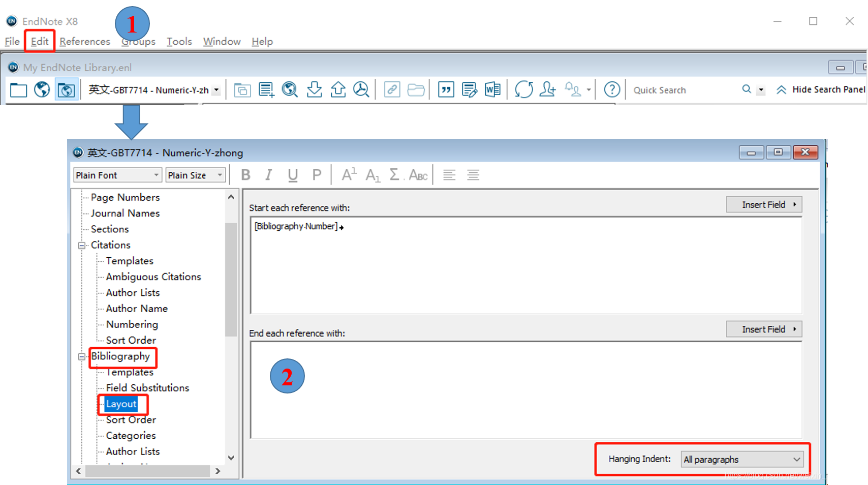The width and height of the screenshot is (868, 485).
Task: Toggle Underline formatting
Action: click(x=292, y=175)
